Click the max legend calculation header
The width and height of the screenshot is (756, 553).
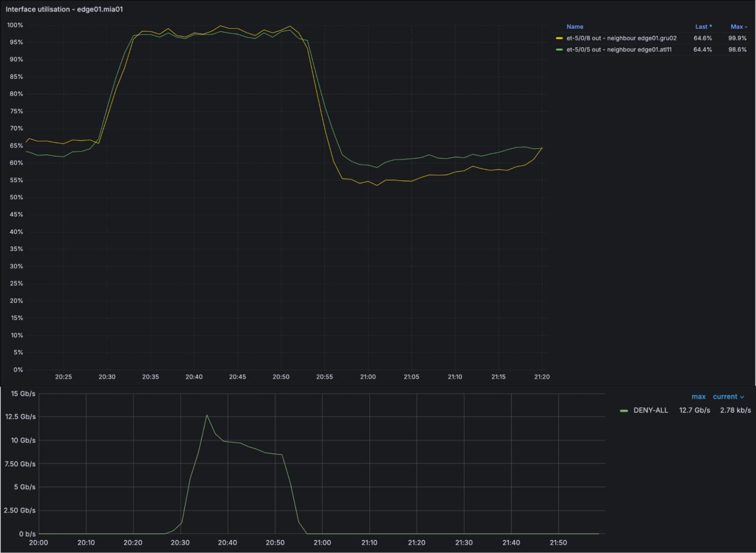pyautogui.click(x=698, y=397)
